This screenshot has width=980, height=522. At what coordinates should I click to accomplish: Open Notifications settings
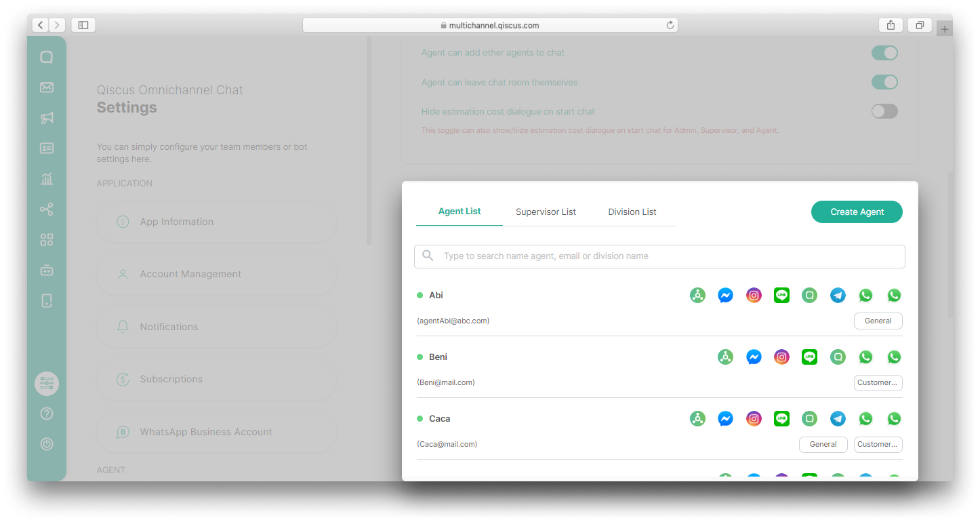click(217, 327)
